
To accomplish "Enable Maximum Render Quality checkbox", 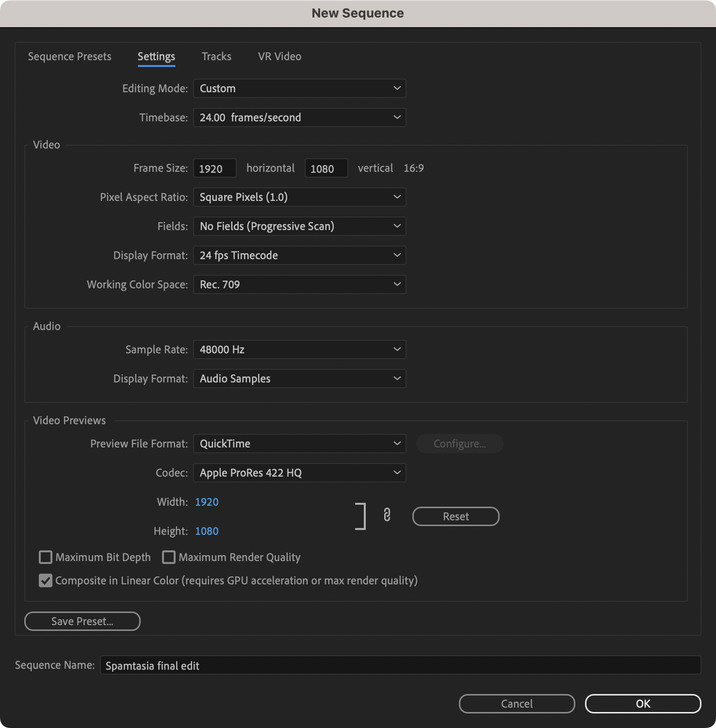I will 169,557.
